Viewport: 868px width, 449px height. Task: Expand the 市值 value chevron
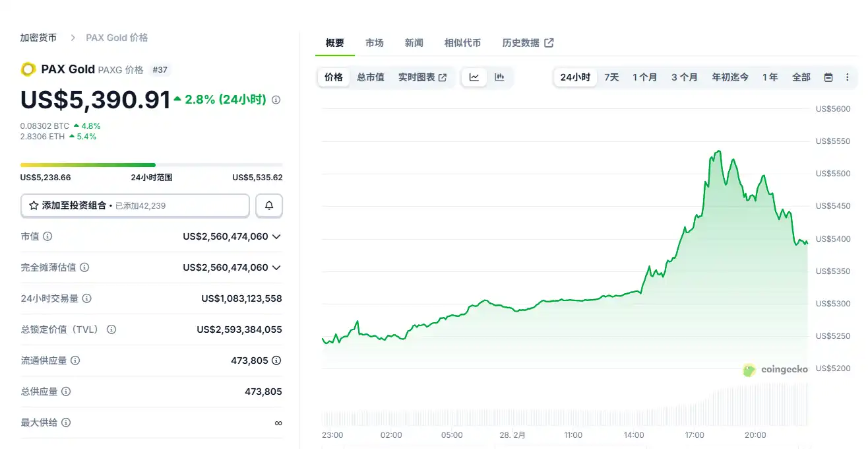(x=276, y=236)
